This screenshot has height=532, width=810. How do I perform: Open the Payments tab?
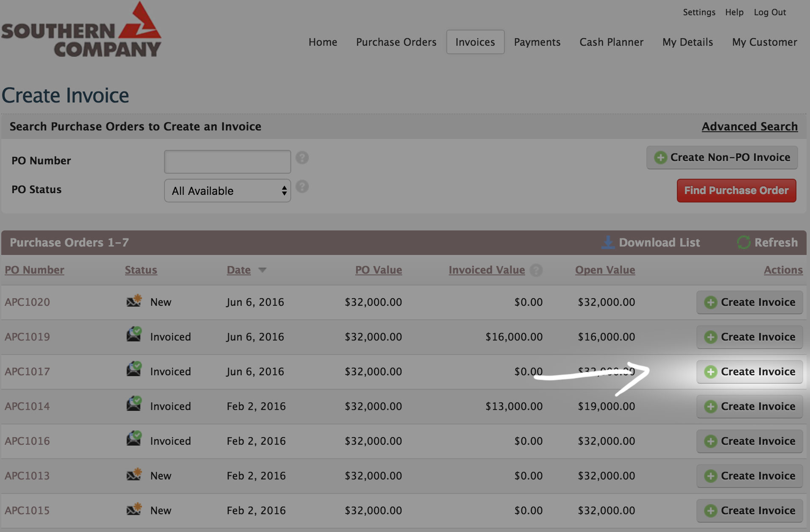coord(537,42)
